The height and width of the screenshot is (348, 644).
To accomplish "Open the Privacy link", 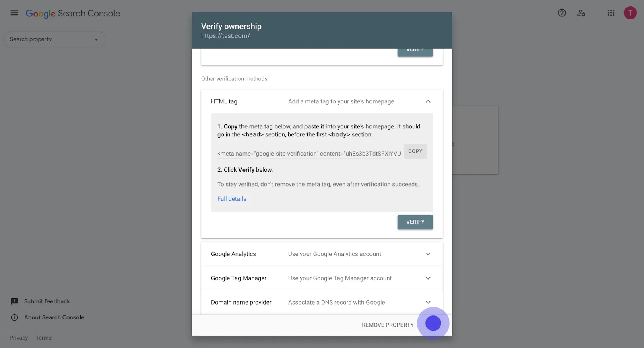I will click(x=19, y=338).
